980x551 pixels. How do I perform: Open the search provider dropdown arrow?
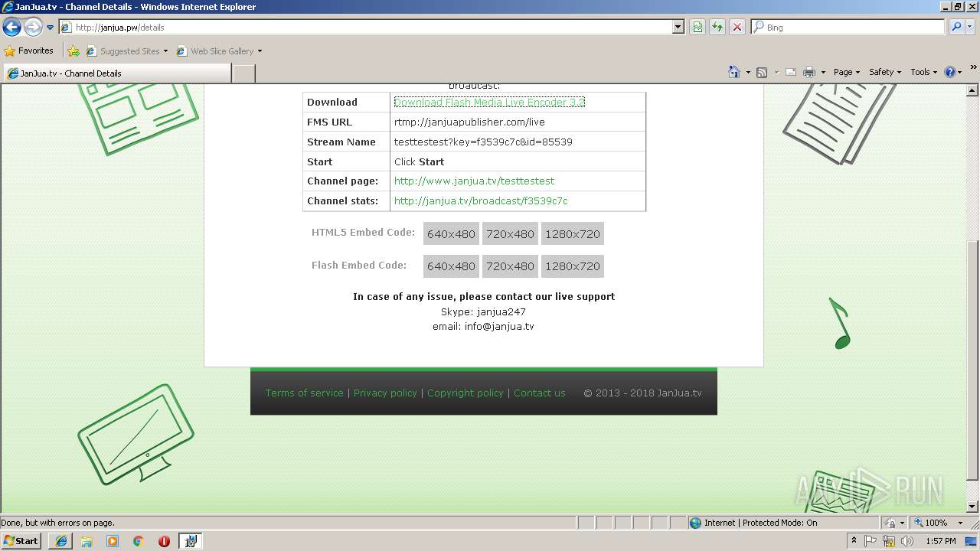point(970,27)
